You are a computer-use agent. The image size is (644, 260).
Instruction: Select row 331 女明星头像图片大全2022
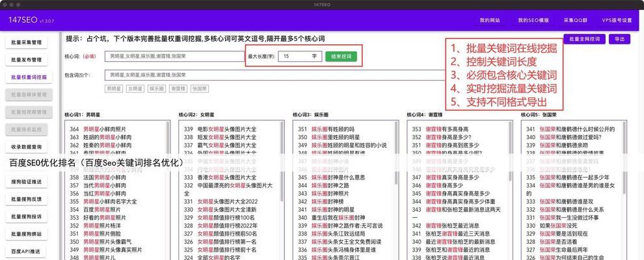click(x=221, y=201)
